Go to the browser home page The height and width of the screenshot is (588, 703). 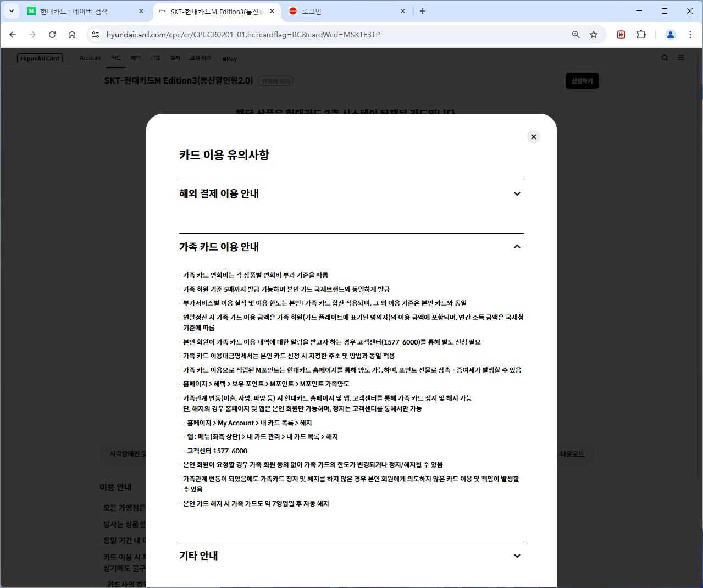(72, 35)
